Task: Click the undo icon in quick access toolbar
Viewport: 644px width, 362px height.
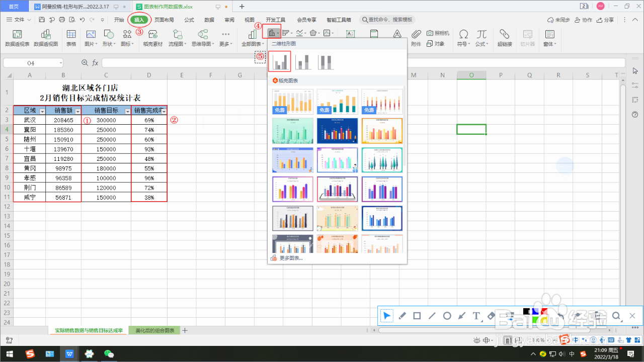Action: tap(82, 20)
